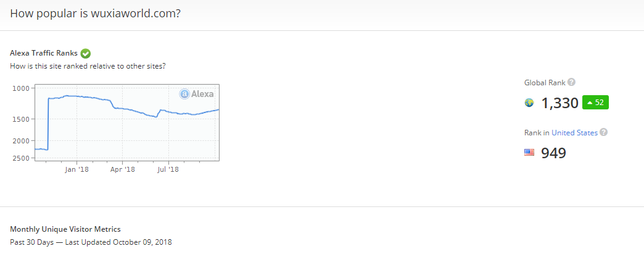Click the 1000 rank label on chart axis
Image resolution: width=644 pixels, height=254 pixels.
tap(22, 88)
